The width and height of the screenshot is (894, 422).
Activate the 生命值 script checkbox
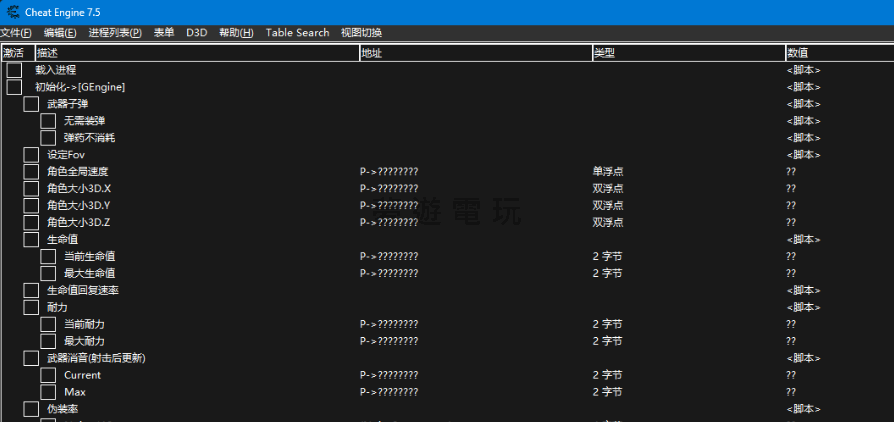coord(31,240)
